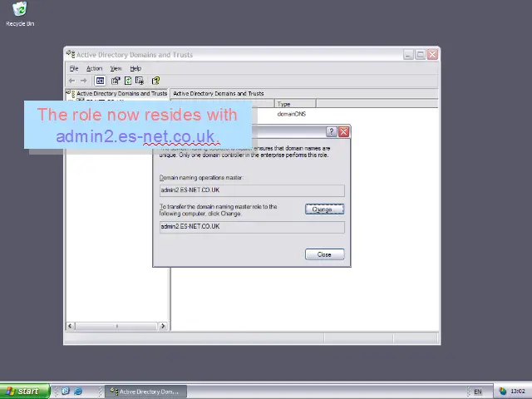Click the Domain naming operations master field
Screen dimensions: 532x399
[x=252, y=190]
